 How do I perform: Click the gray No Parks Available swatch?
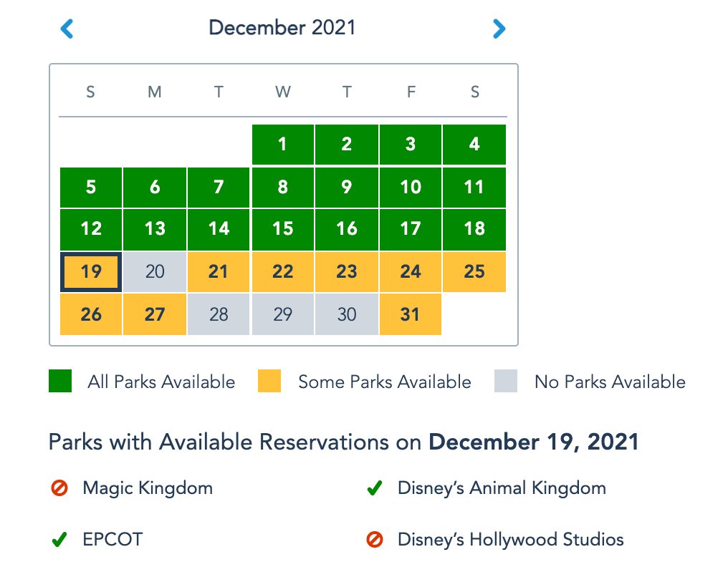tap(506, 382)
